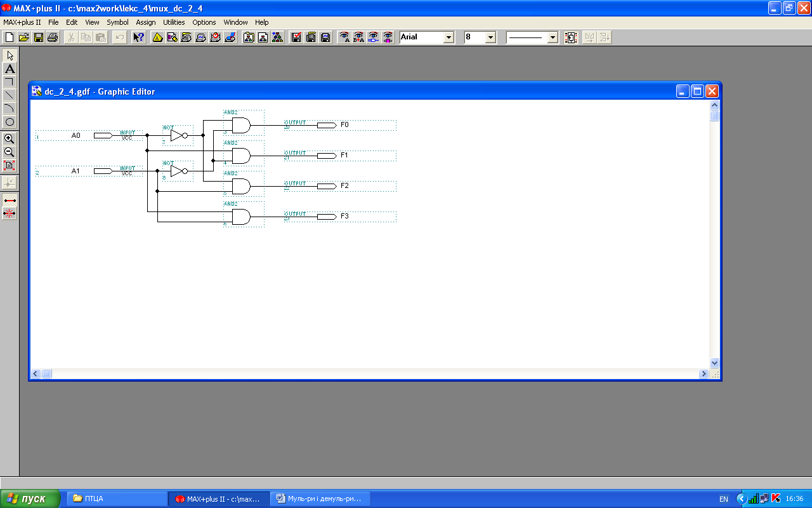Select the NOT gate connected to A0
812x508 pixels.
tap(178, 135)
